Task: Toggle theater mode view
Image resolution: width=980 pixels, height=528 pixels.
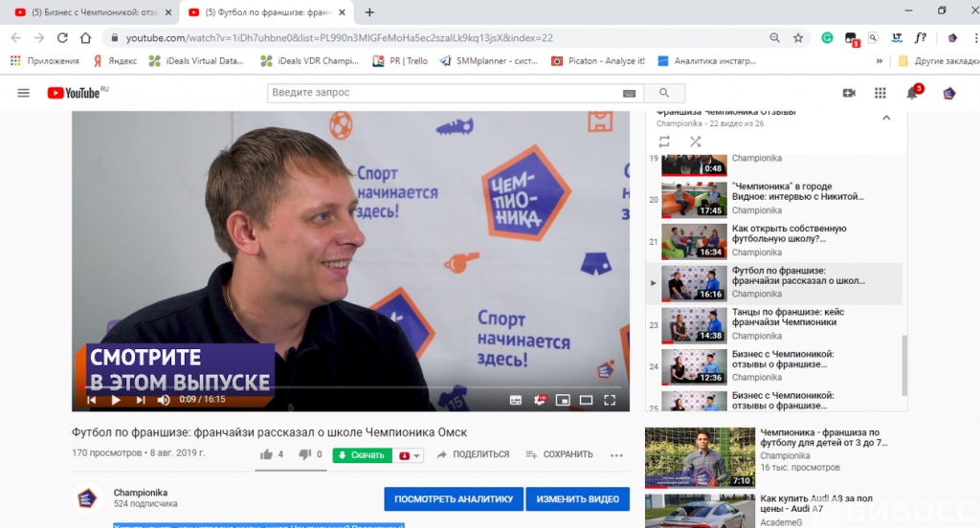Action: pos(586,400)
